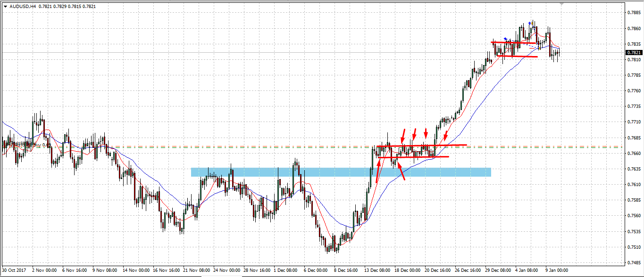This screenshot has width=644, height=277.
Task: Click the 0.7660 price axis label
Action: coord(635,153)
